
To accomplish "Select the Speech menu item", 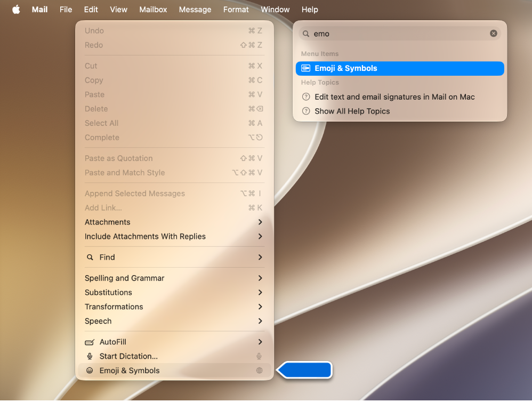I will click(174, 320).
